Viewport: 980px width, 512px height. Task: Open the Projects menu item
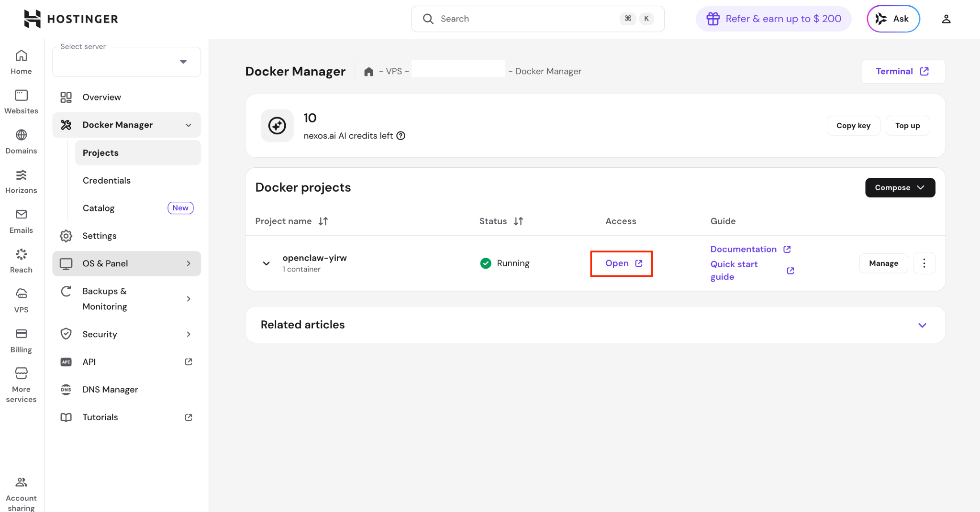(100, 153)
